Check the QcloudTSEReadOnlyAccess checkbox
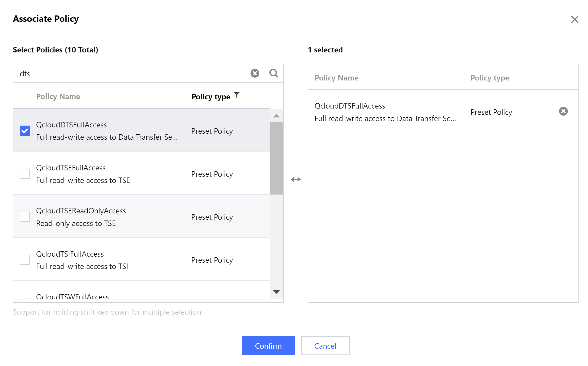Image resolution: width=588 pixels, height=366 pixels. coord(25,217)
